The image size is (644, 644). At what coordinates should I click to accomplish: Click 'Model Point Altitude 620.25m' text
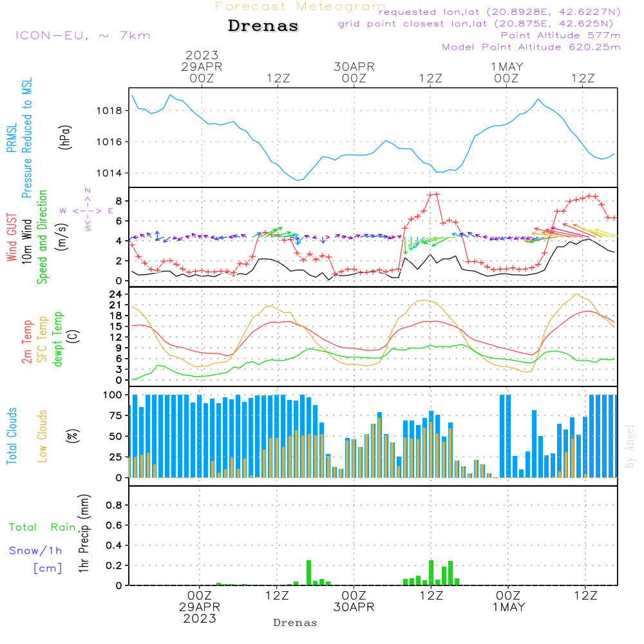point(531,47)
